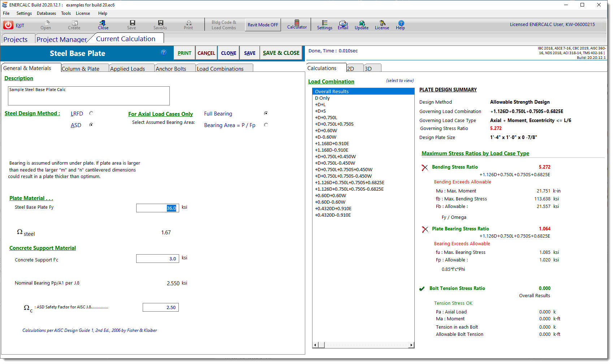613x364 pixels.
Task: Open Bldg Code & Load Combs
Action: coord(224,25)
